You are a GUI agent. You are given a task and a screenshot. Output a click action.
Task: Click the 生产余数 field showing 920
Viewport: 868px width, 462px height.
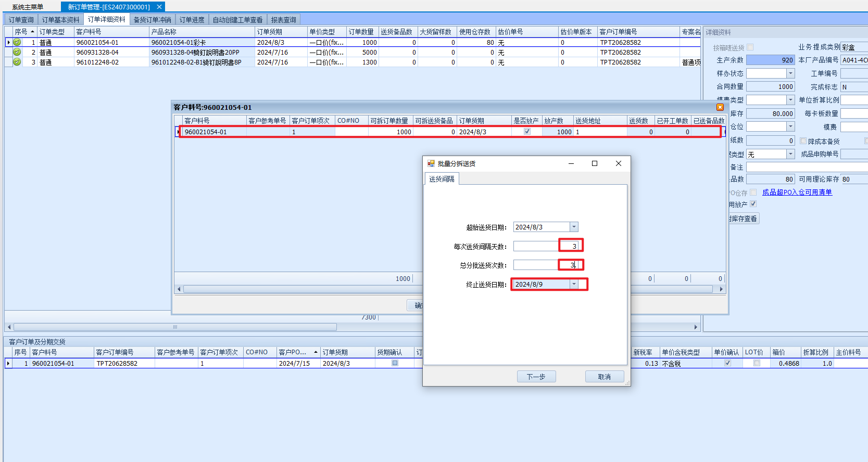tap(771, 60)
